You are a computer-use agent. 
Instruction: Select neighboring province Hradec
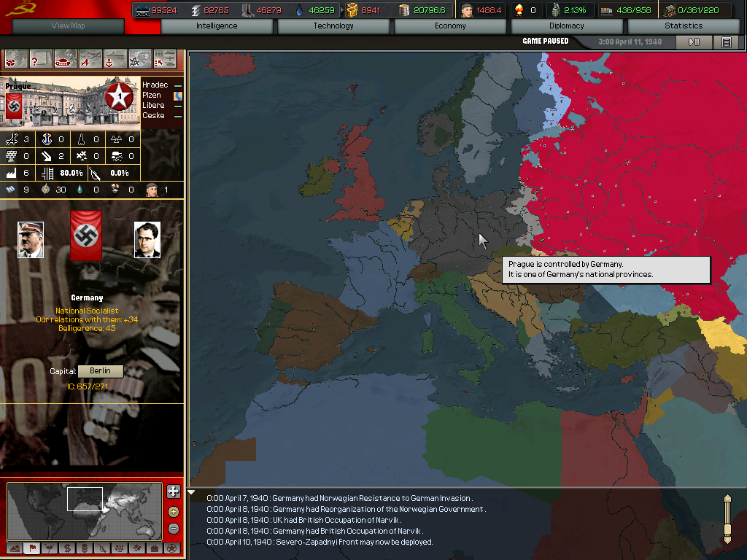[x=155, y=85]
